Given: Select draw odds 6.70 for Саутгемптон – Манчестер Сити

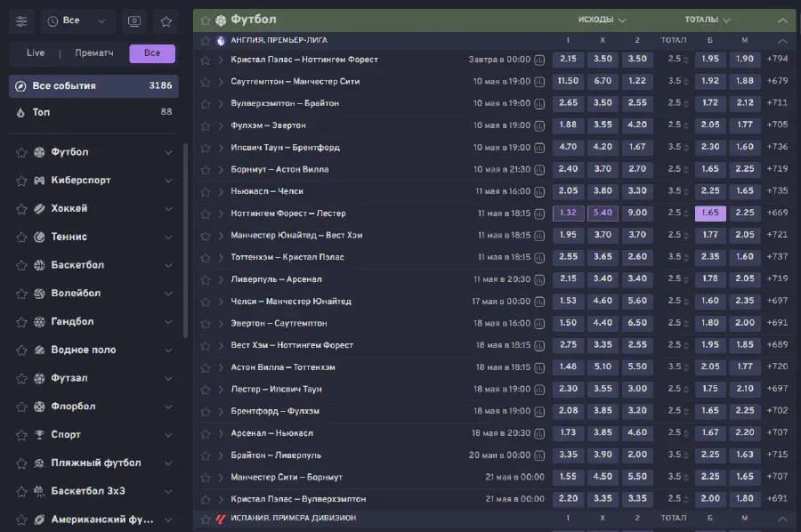Looking at the screenshot, I should click(x=603, y=81).
